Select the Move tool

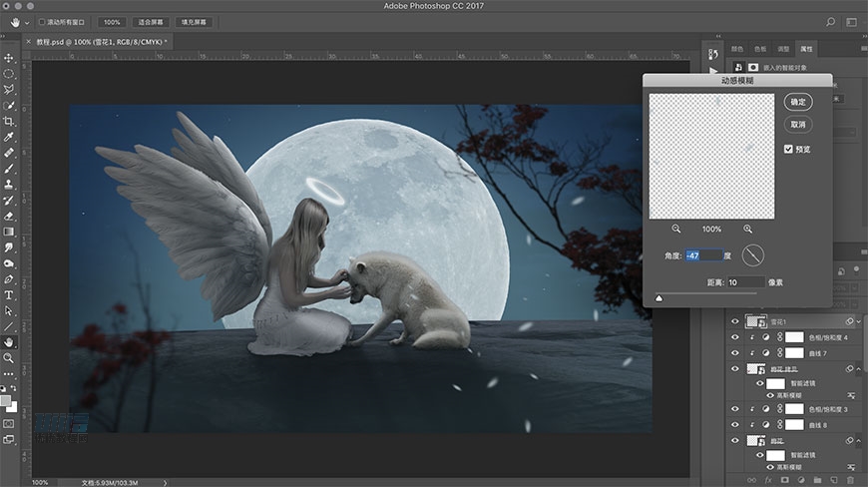(9, 58)
